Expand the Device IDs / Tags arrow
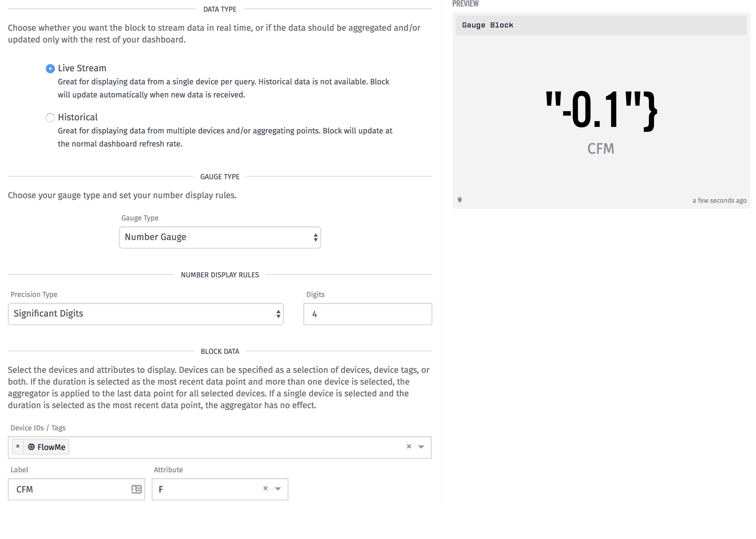756x539 pixels. click(421, 447)
